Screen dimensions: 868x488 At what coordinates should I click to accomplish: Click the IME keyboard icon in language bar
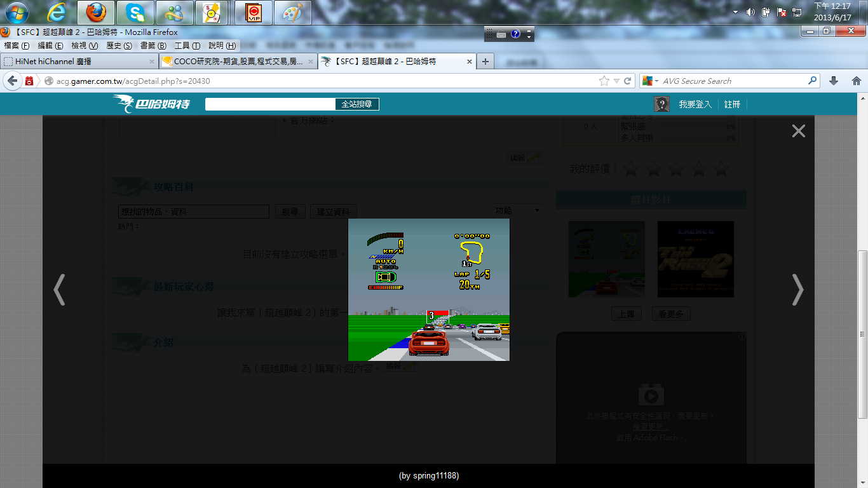pos(501,34)
